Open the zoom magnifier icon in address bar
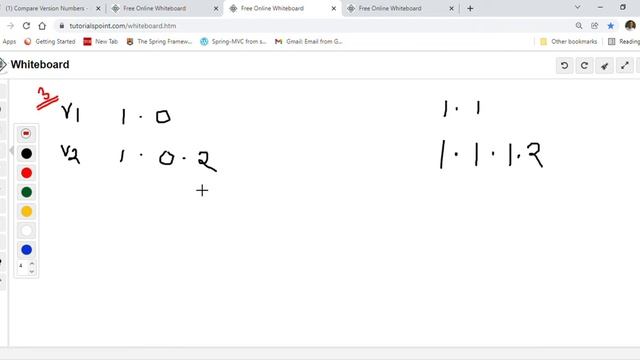 (579, 26)
